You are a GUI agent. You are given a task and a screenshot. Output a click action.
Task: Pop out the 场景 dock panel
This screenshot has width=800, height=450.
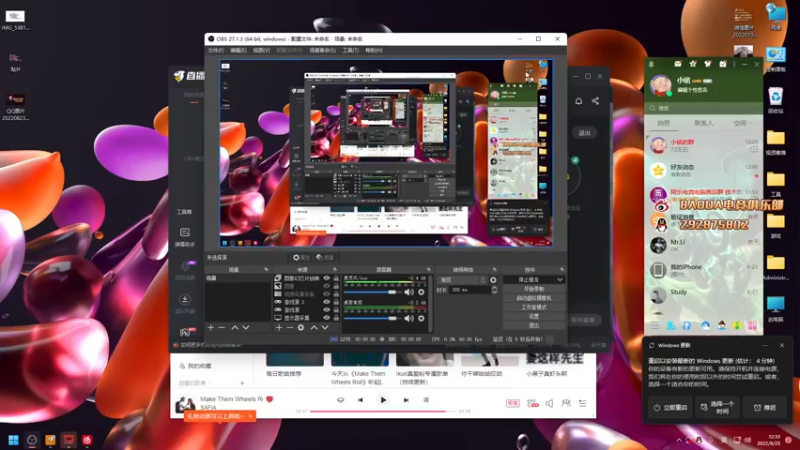(266, 269)
